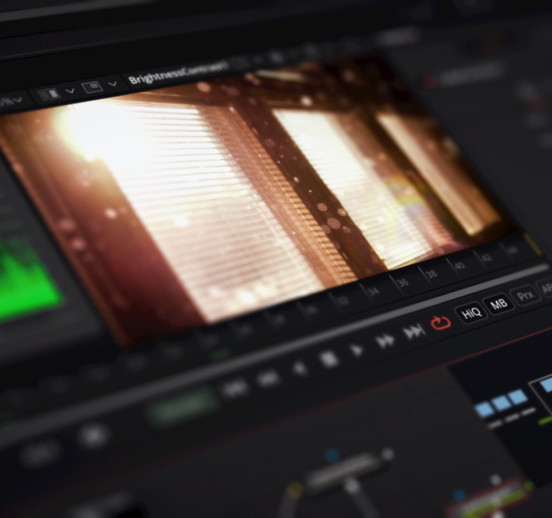Enable HiQ high quality rendering
This screenshot has height=518, width=552.
coord(471,312)
